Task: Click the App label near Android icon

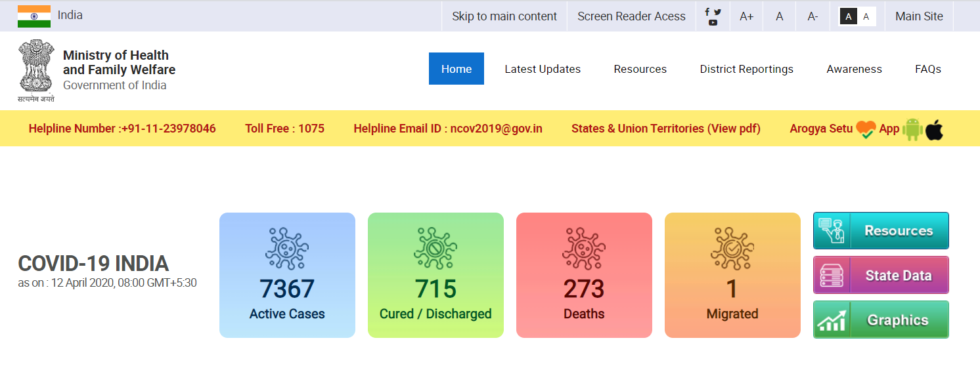Action: point(889,129)
